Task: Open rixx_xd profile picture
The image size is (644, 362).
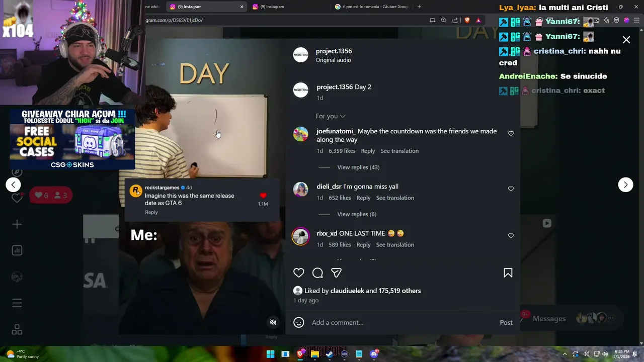Action: click(x=300, y=236)
